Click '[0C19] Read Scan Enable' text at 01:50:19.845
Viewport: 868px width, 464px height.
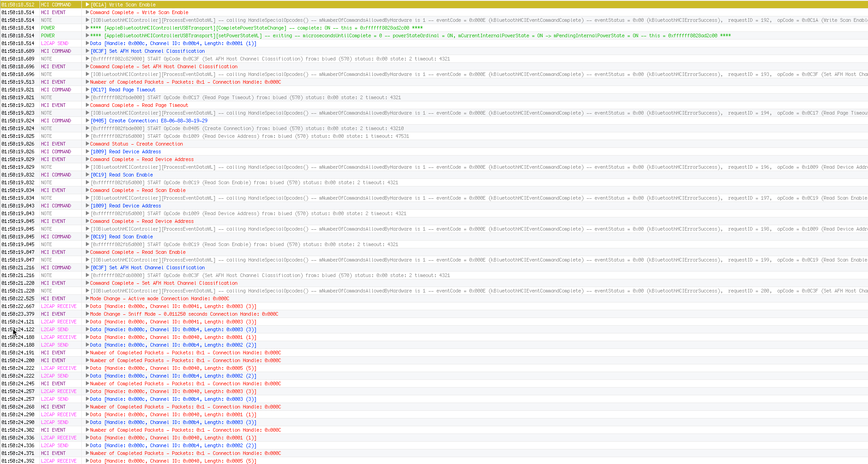tap(122, 237)
